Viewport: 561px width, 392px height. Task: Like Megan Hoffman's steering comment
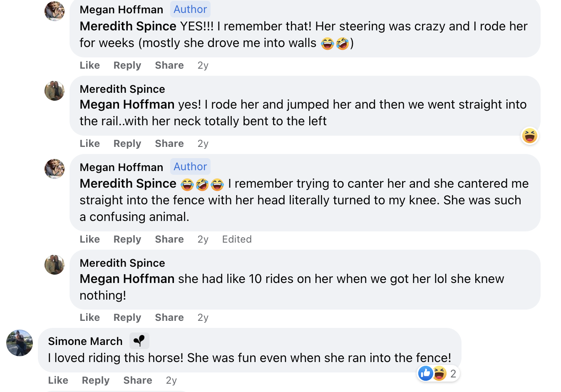pyautogui.click(x=90, y=65)
